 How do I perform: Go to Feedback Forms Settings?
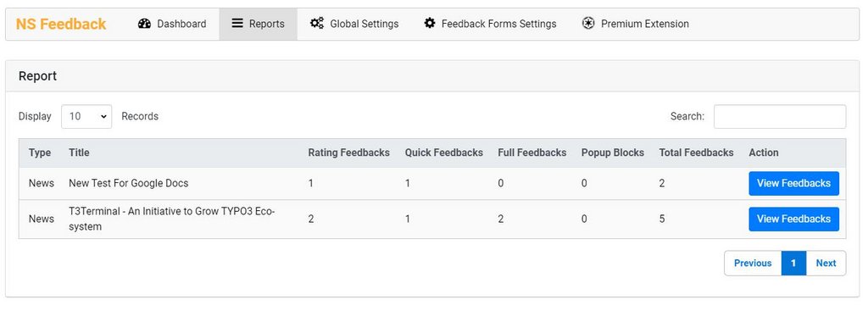(x=491, y=25)
